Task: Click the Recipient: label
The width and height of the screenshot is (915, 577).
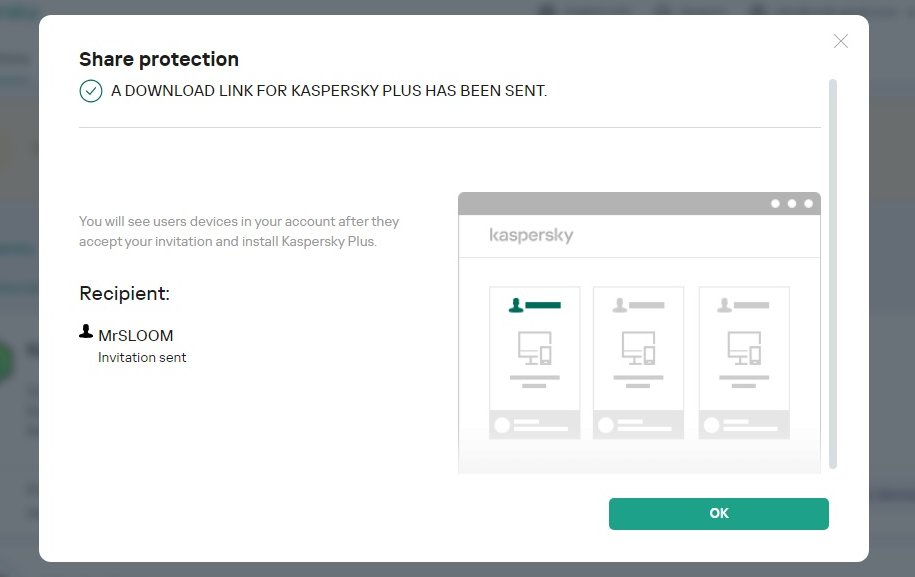Action: 124,293
